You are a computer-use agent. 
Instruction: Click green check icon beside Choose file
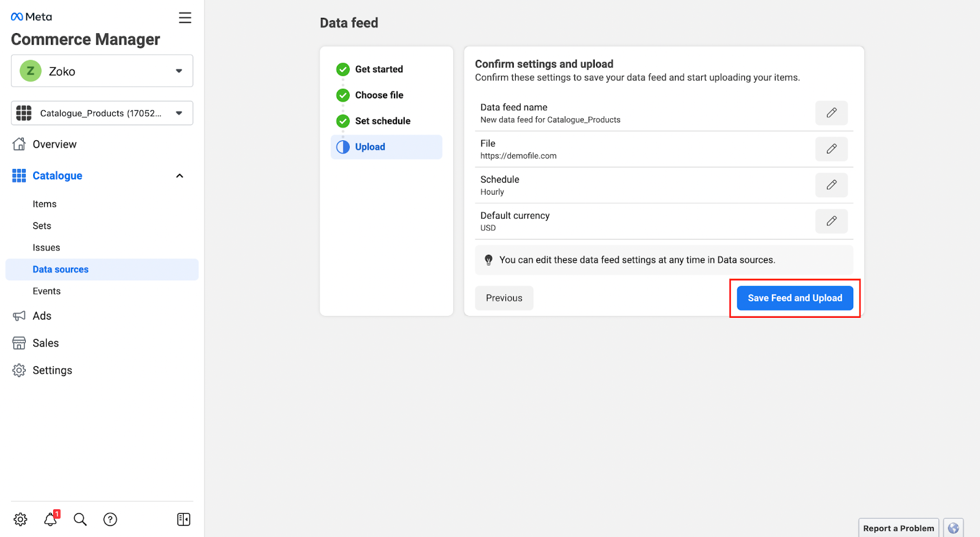coord(343,95)
